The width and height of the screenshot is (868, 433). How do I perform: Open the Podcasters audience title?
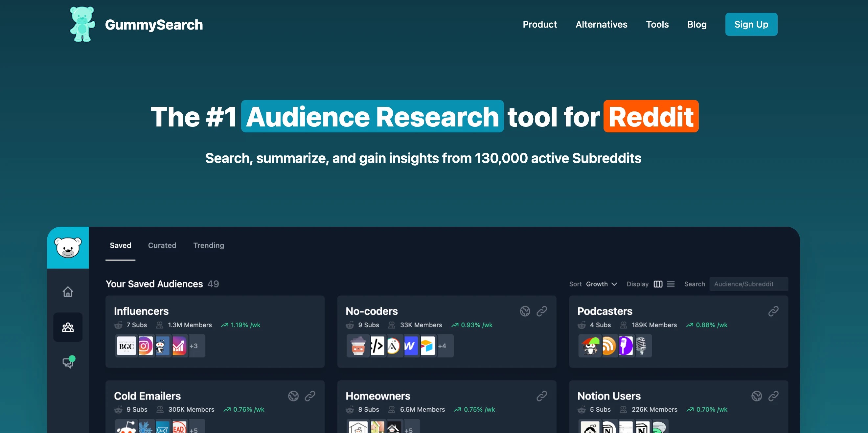click(605, 311)
